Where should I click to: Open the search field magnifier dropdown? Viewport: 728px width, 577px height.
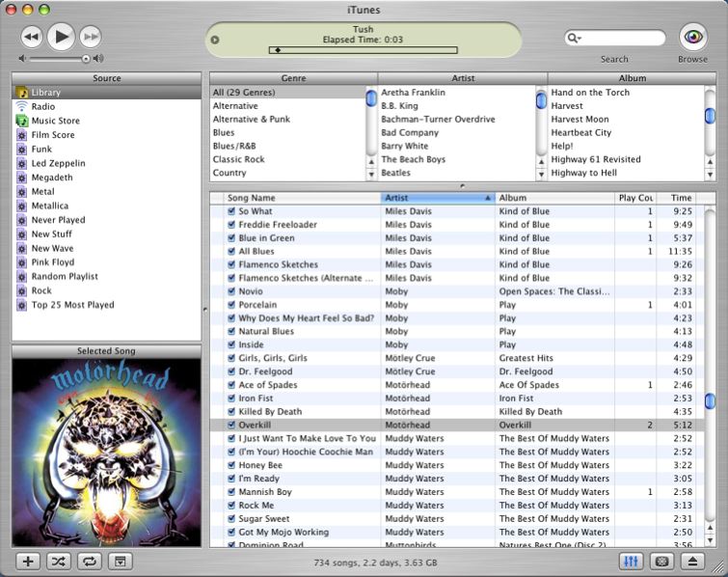click(x=576, y=39)
